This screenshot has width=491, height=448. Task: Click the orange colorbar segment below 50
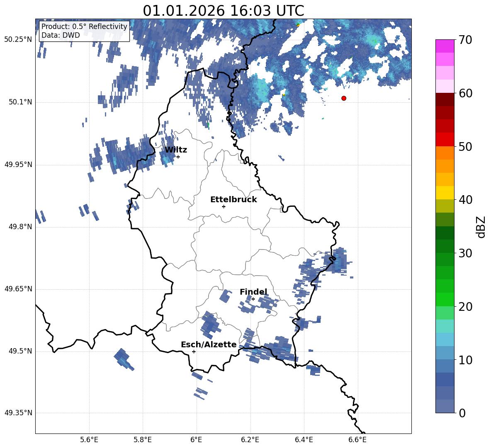point(445,153)
